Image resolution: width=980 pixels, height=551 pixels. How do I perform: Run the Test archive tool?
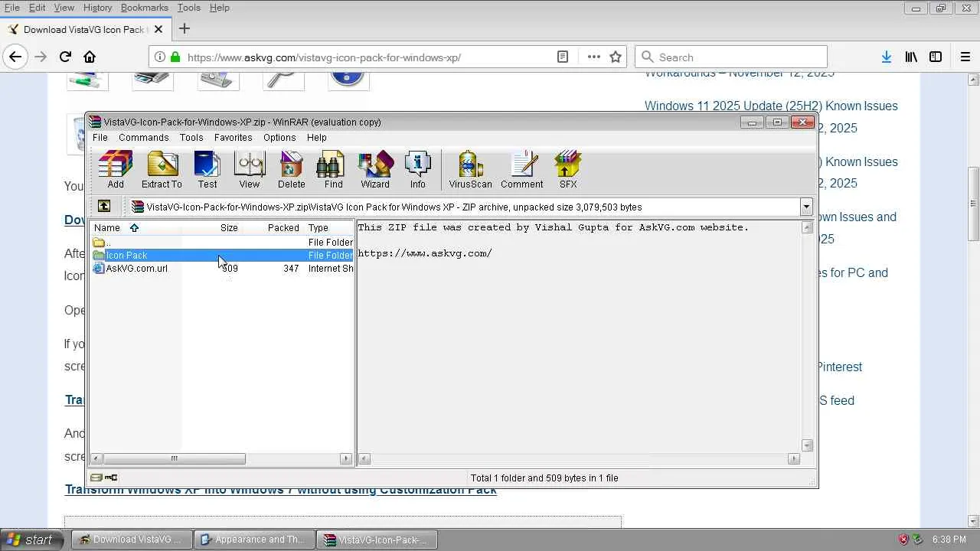click(x=207, y=169)
